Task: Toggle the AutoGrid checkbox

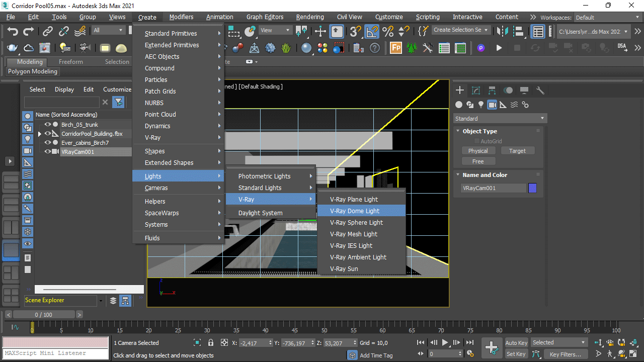Action: (477, 141)
